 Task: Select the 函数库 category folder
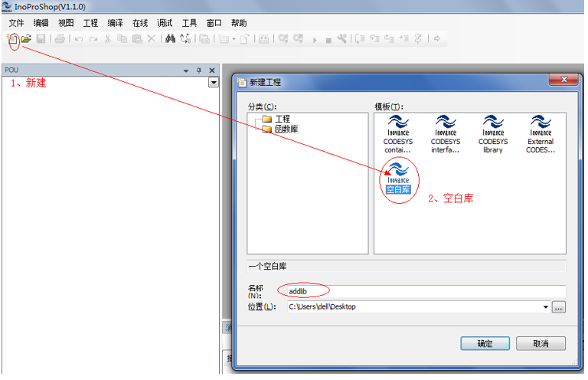click(x=280, y=129)
